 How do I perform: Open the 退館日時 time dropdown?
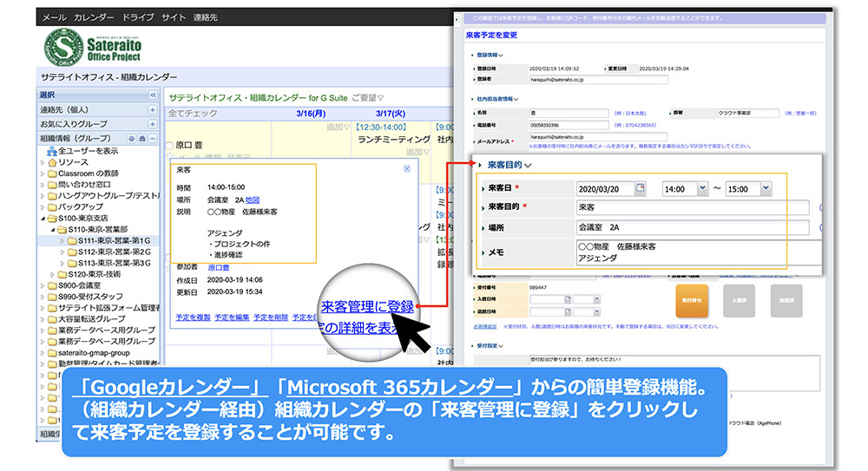click(597, 311)
